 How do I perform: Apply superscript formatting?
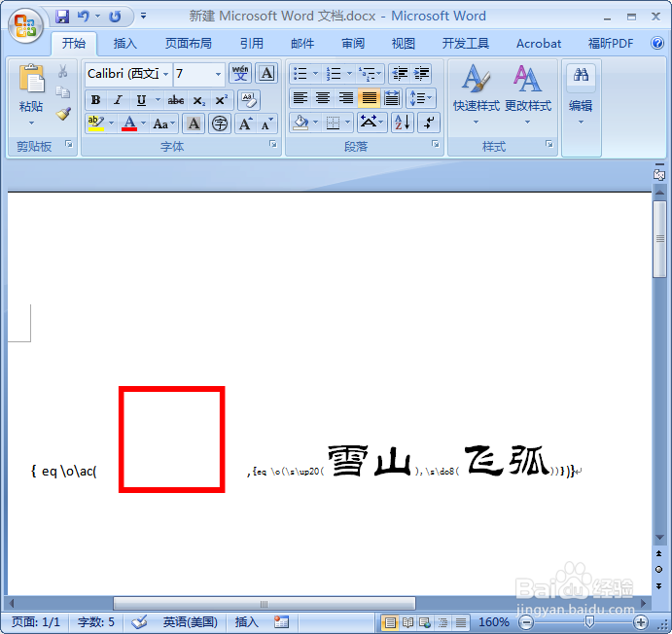221,100
